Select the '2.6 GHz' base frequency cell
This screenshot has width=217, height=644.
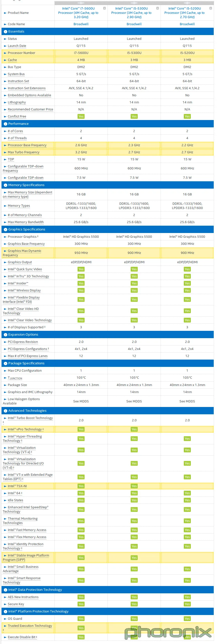tap(81, 145)
